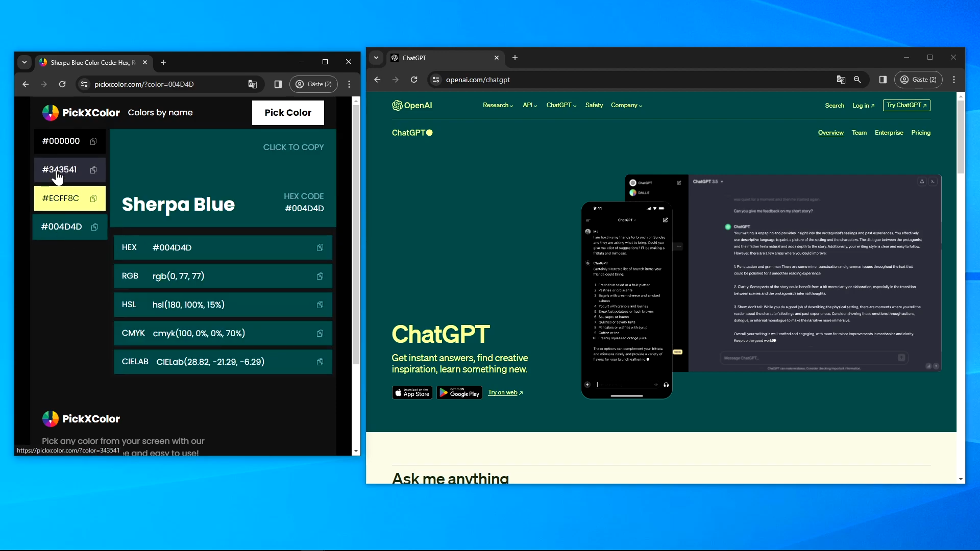The width and height of the screenshot is (980, 551).
Task: Click Sherpa Blue banner to copy
Action: tap(223, 178)
